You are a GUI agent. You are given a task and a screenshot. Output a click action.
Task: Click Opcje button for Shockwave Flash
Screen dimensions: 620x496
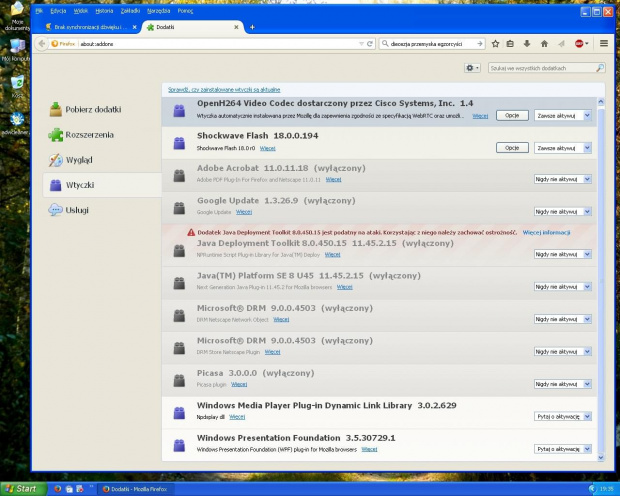512,148
